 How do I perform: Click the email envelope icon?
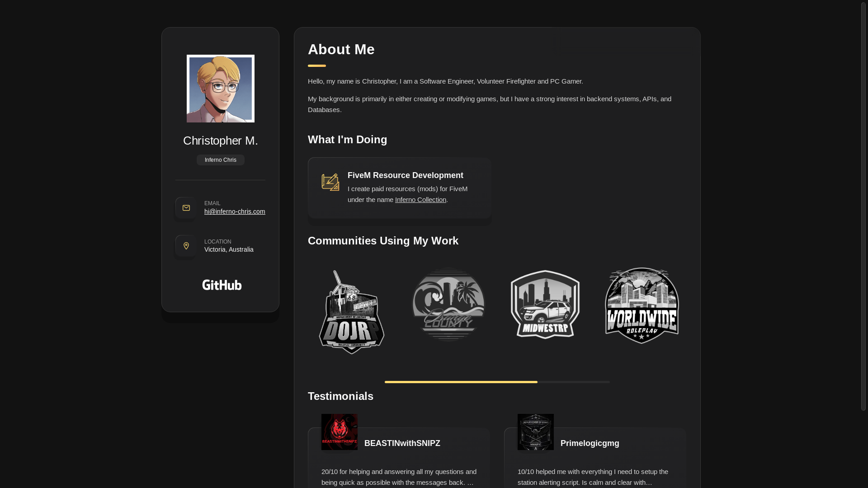pos(186,208)
